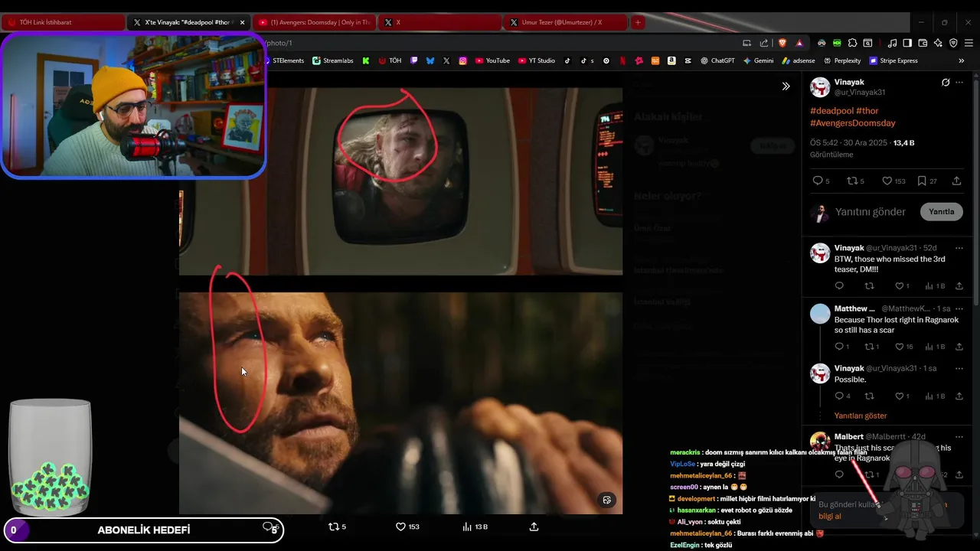Open the Netflix bookmark icon
The image size is (980, 551).
click(622, 60)
